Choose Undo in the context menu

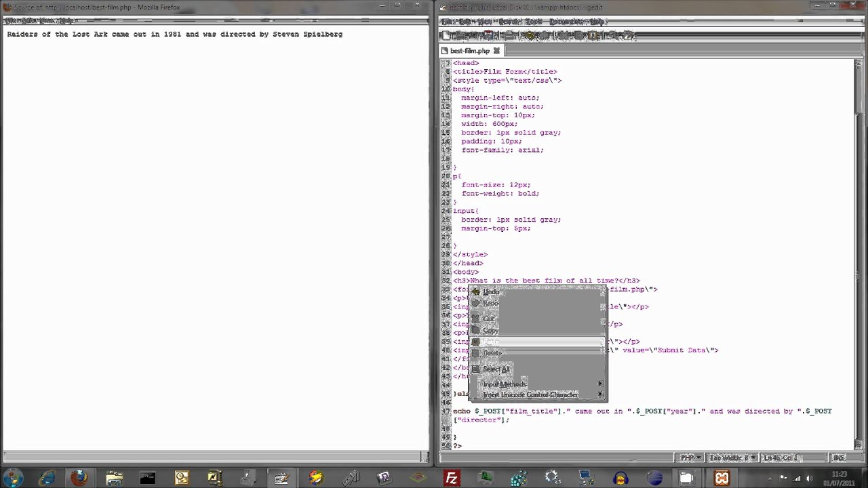click(537, 292)
